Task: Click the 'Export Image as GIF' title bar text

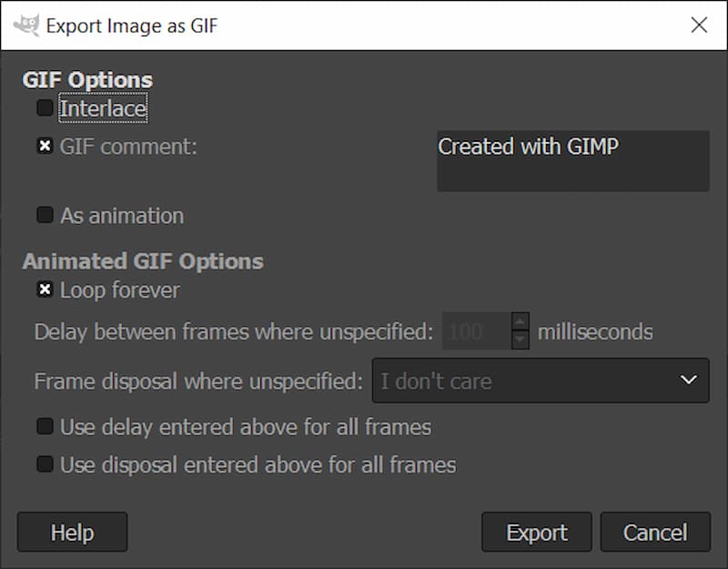Action: coord(132,25)
